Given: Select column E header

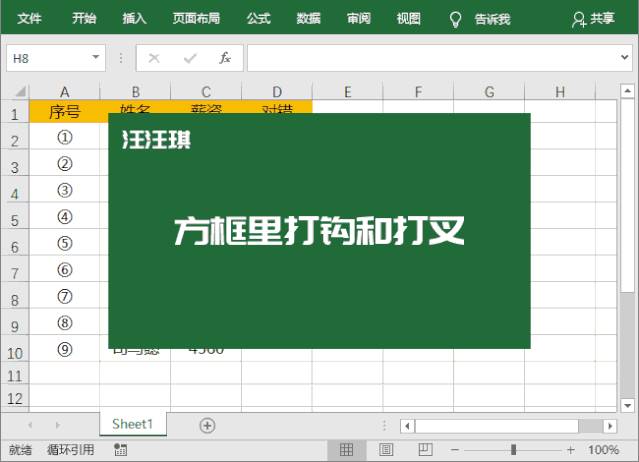Looking at the screenshot, I should click(x=348, y=92).
